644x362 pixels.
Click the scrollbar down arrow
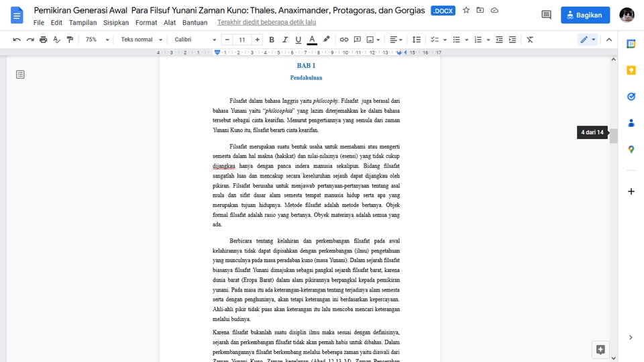pos(613,358)
